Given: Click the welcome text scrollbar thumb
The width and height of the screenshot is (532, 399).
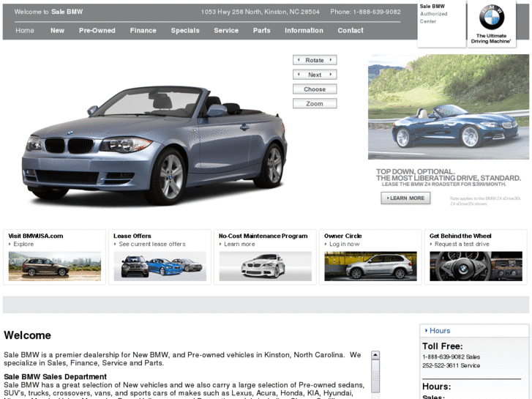Looking at the screenshot, I should point(375,376).
